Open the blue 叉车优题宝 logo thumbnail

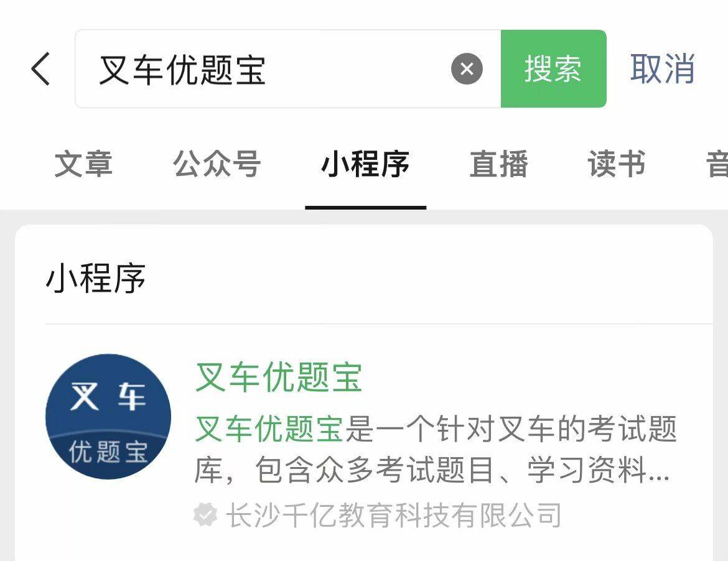[x=108, y=417]
